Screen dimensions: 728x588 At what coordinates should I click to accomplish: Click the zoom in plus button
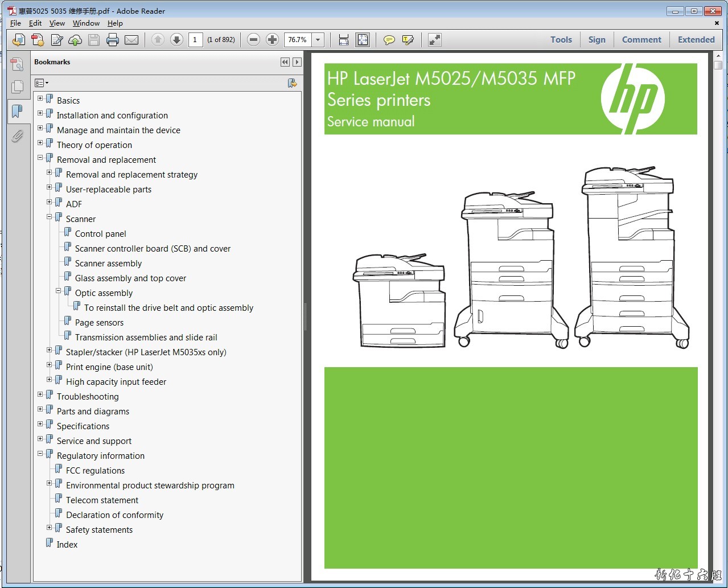click(x=273, y=40)
